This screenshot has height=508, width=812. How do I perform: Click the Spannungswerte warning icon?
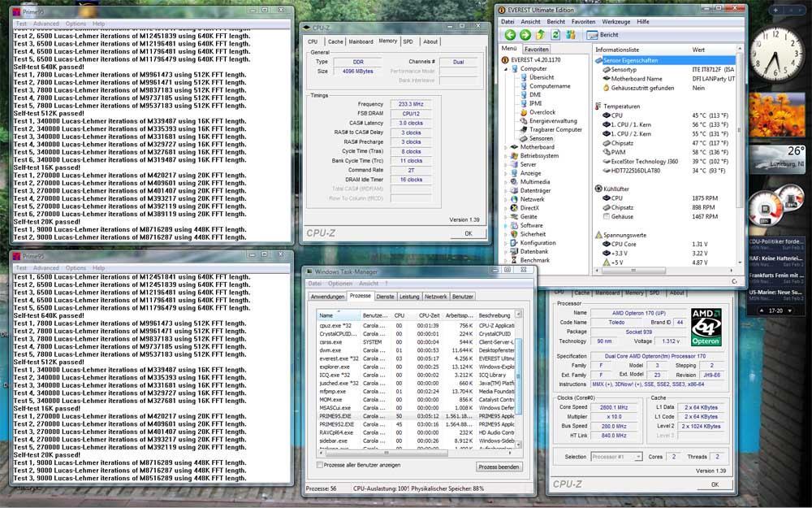(x=598, y=235)
